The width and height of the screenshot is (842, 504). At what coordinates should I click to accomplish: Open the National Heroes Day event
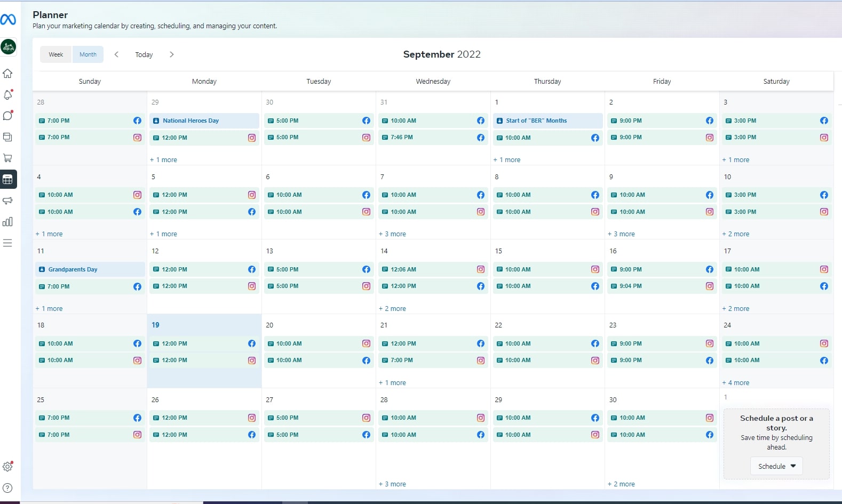pos(204,121)
